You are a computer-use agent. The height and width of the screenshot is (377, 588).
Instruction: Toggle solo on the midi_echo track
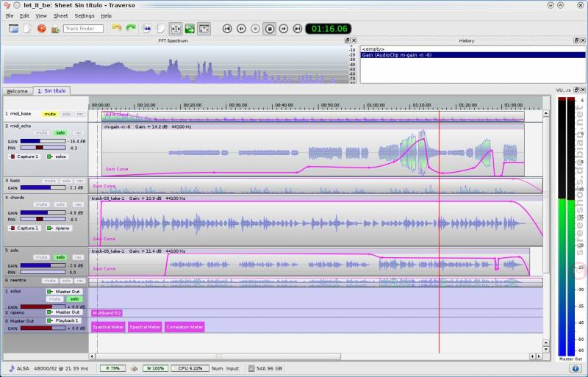coord(60,133)
